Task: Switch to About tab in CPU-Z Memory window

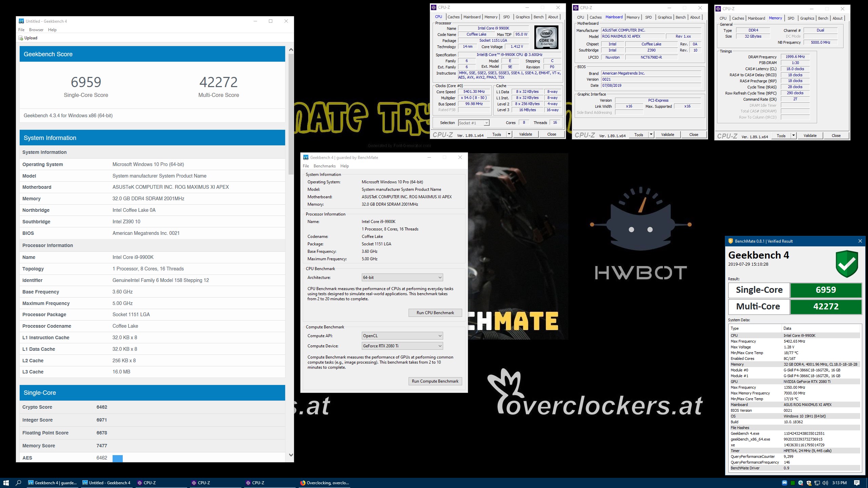Action: tap(837, 18)
